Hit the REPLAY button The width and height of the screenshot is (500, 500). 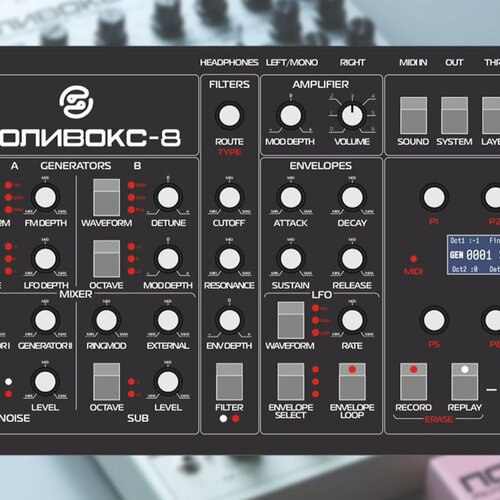pyautogui.click(x=465, y=381)
